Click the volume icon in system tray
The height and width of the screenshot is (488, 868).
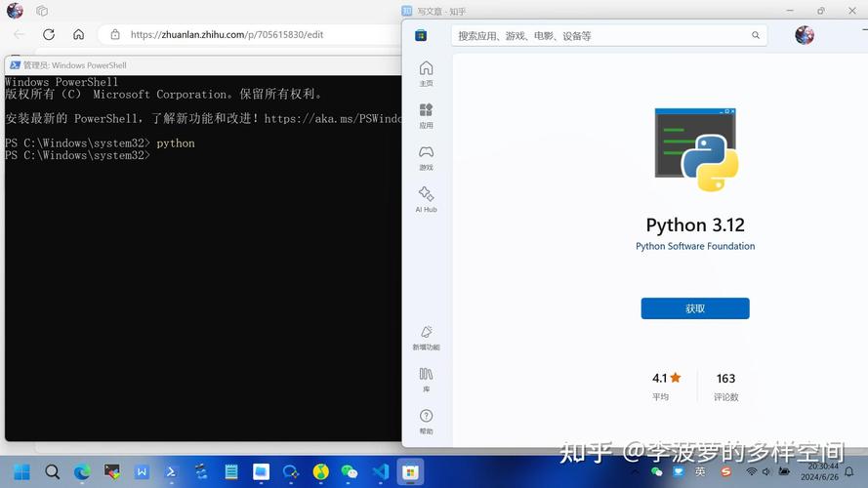pyautogui.click(x=766, y=471)
